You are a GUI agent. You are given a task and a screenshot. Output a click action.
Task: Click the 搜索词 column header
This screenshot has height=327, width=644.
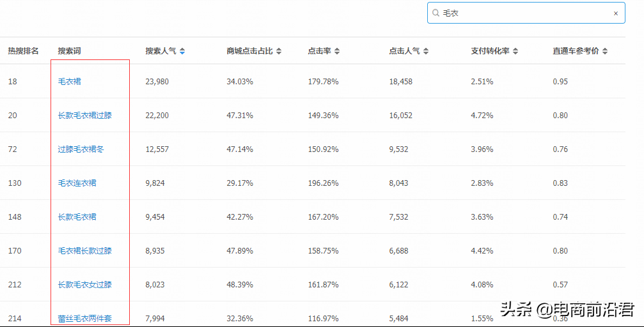click(x=70, y=51)
